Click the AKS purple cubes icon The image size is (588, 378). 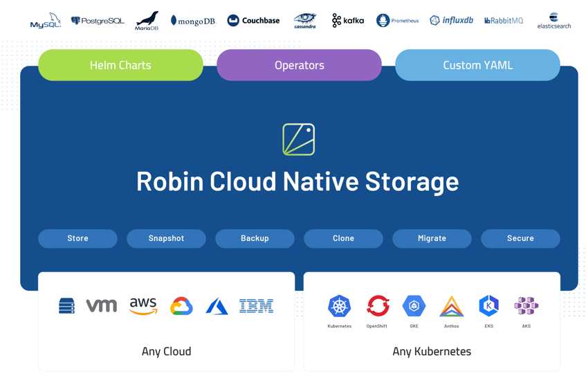coord(526,306)
